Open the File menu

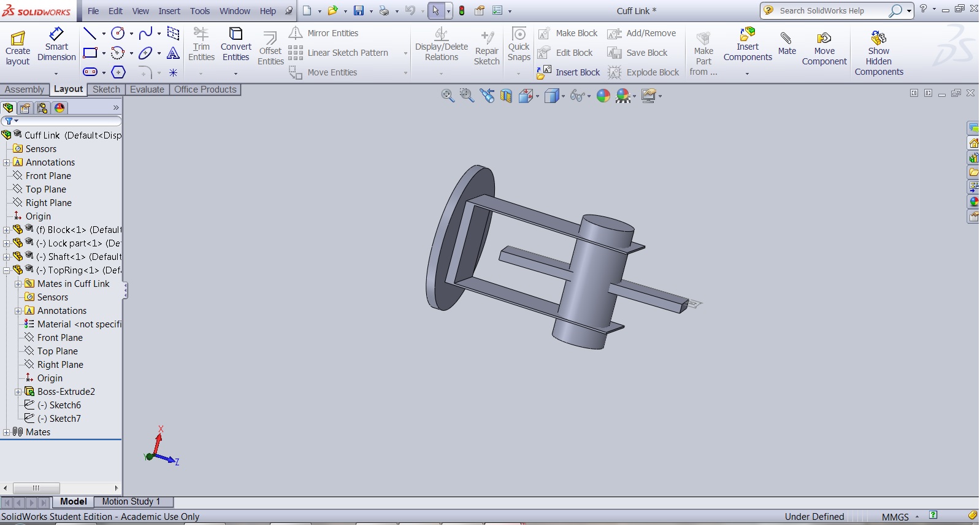93,11
